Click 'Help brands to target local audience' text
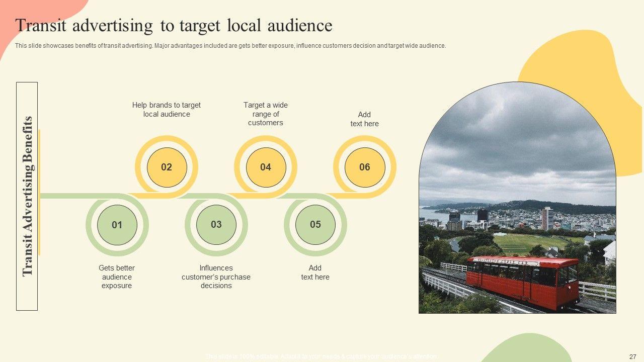Image resolution: width=644 pixels, height=362 pixels. [x=167, y=110]
